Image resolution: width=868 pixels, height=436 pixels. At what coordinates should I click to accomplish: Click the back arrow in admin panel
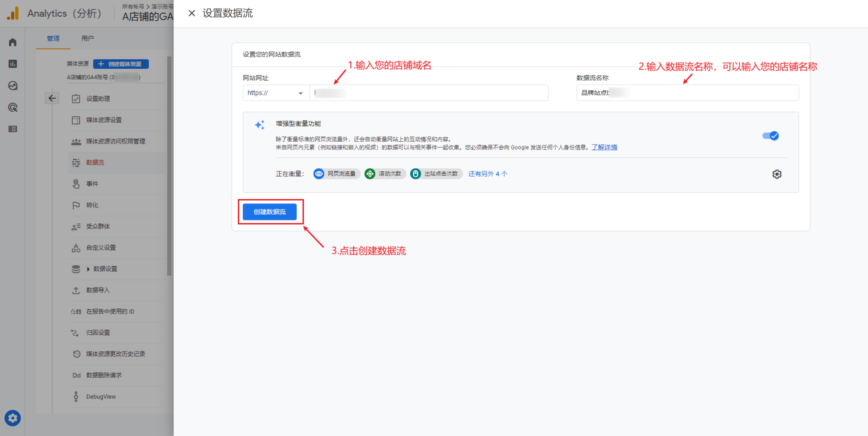tap(52, 98)
